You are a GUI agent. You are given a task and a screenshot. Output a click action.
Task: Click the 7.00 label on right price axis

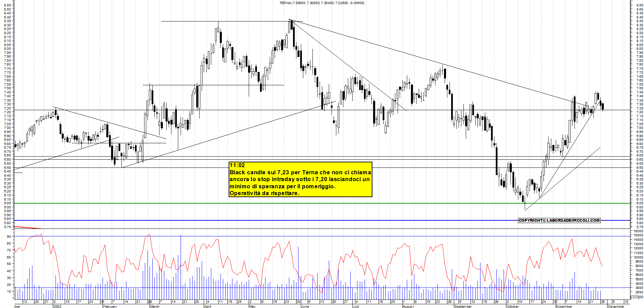[x=639, y=128]
